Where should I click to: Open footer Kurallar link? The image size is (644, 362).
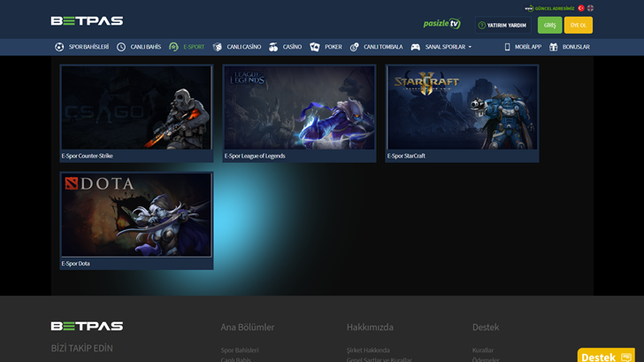click(483, 350)
